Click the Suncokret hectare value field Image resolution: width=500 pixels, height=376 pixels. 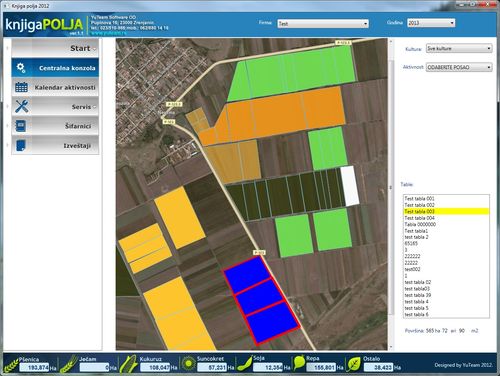point(212,368)
